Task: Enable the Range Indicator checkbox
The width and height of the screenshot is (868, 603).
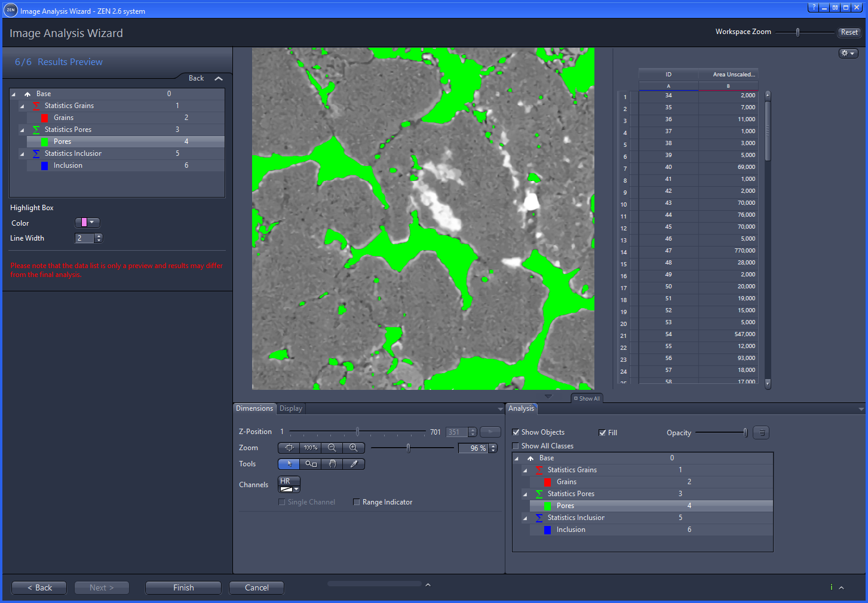Action: tap(357, 502)
